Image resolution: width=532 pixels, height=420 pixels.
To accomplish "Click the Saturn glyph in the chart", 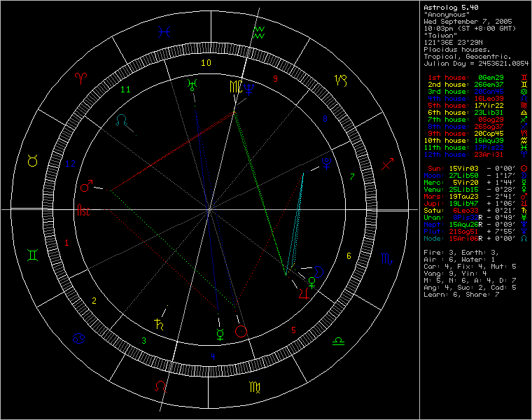I will click(x=157, y=323).
